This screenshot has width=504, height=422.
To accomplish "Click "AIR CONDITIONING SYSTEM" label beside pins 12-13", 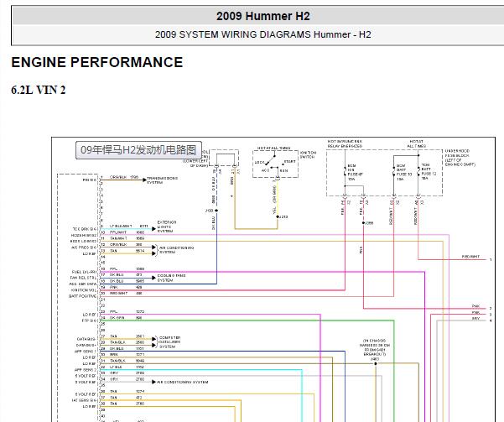I will point(176,250).
